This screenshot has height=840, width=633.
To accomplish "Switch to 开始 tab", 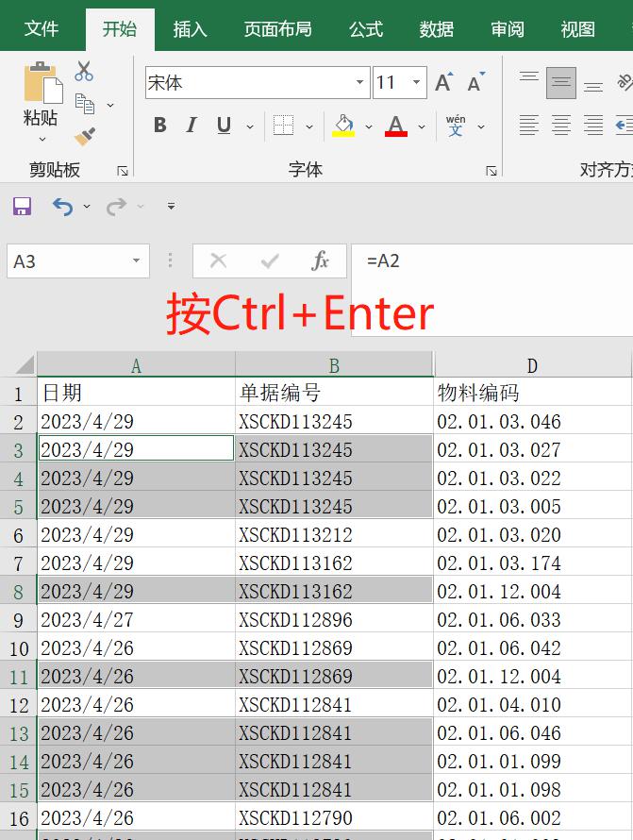I will point(120,29).
